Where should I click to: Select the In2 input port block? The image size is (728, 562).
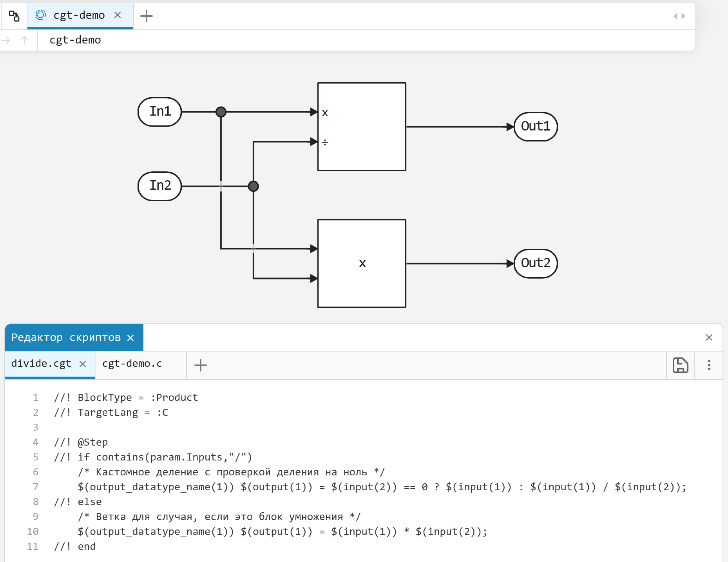160,186
